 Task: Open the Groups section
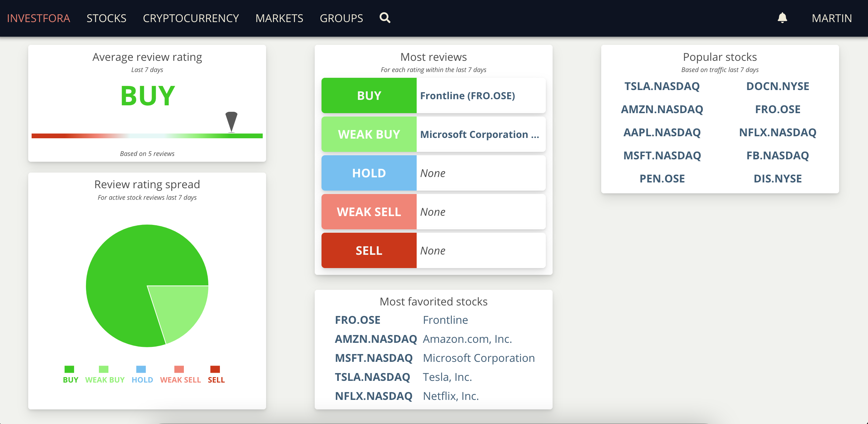pos(341,18)
